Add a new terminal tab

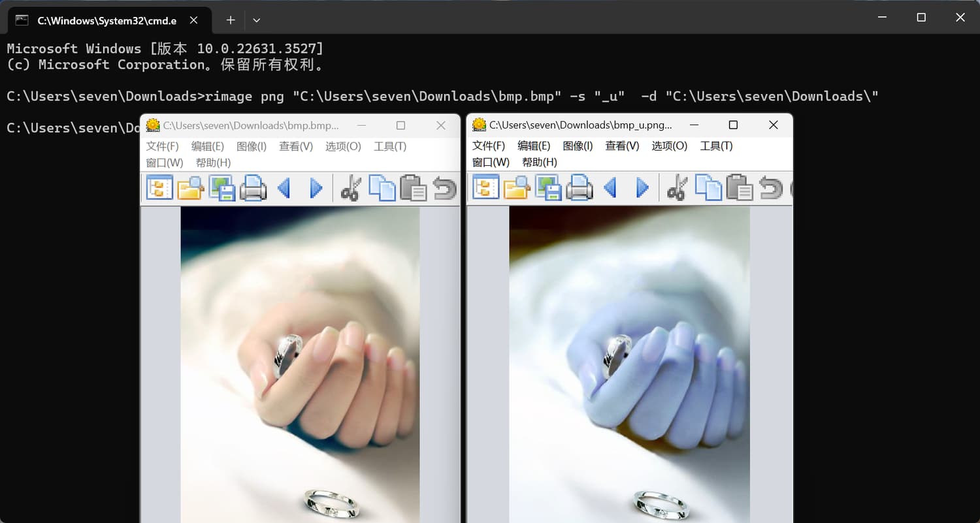(231, 20)
